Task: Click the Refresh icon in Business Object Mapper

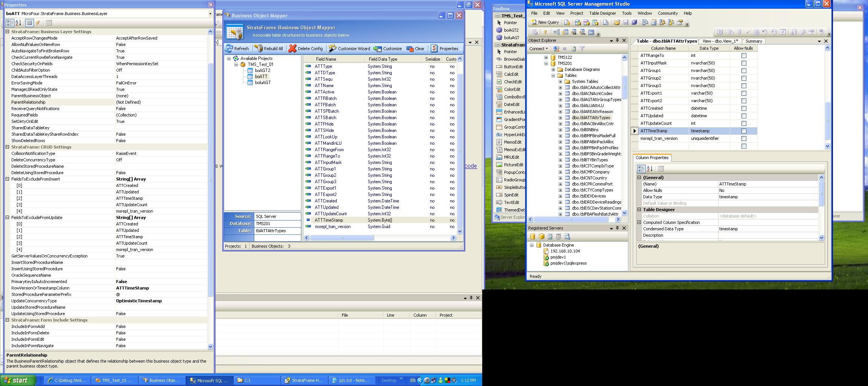Action: point(229,49)
